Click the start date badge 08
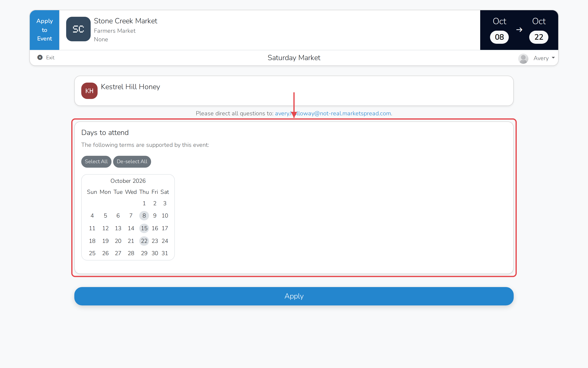Viewport: 588px width, 368px height. click(499, 37)
